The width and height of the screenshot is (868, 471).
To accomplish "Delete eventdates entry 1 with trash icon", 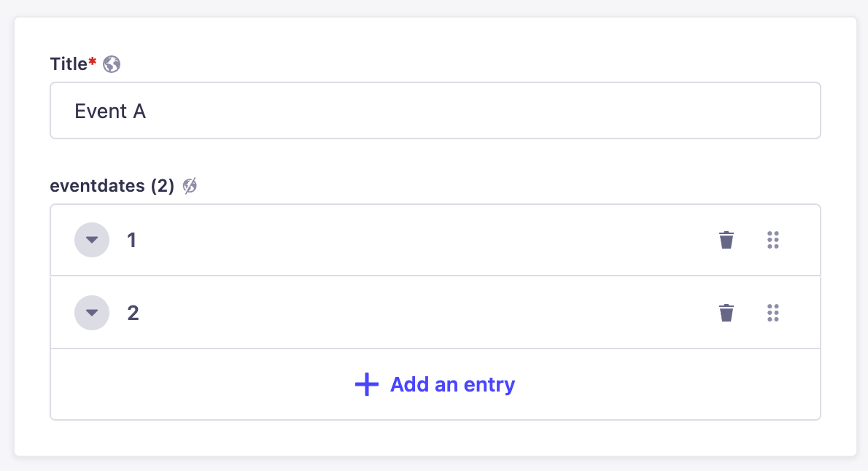I will (x=726, y=240).
